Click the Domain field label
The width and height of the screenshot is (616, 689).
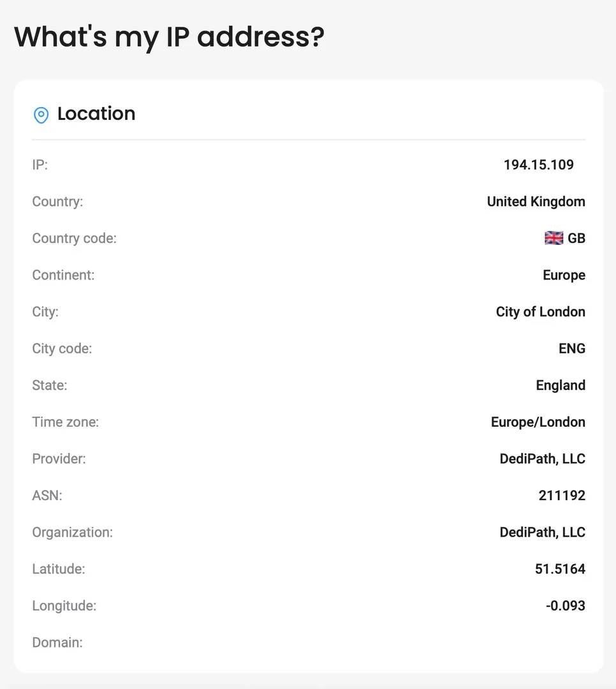tap(57, 642)
